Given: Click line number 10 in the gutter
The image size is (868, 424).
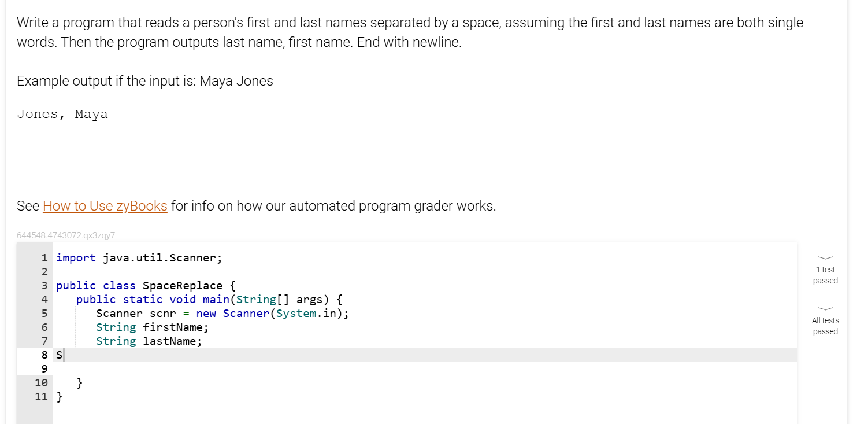Looking at the screenshot, I should pyautogui.click(x=41, y=382).
